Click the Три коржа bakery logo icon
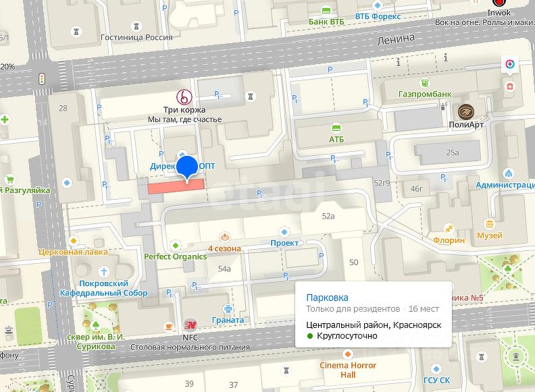This screenshot has width=535, height=392. coord(184,97)
